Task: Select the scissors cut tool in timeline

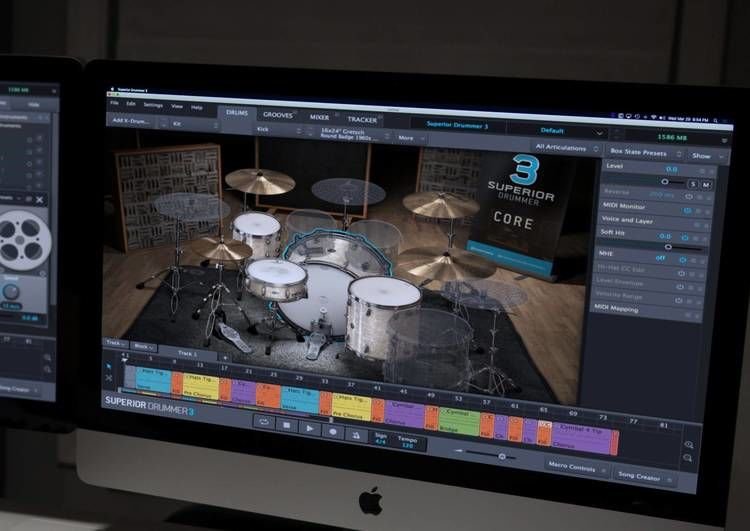Action: 109,378
